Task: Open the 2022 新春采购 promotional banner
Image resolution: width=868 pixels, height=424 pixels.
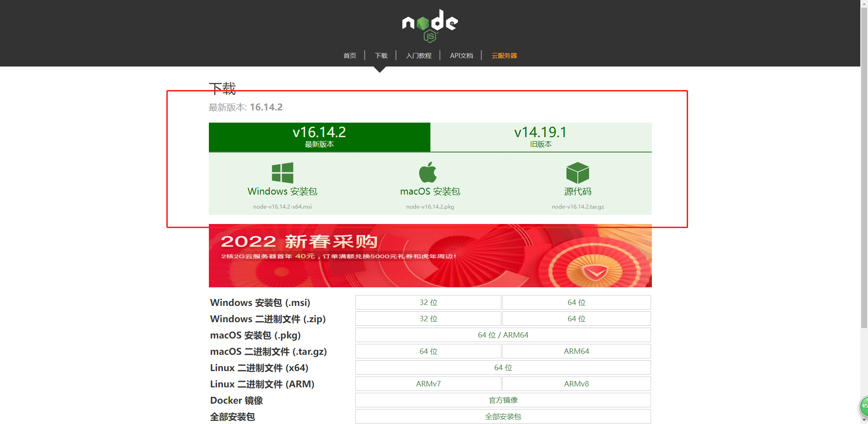Action: 430,256
